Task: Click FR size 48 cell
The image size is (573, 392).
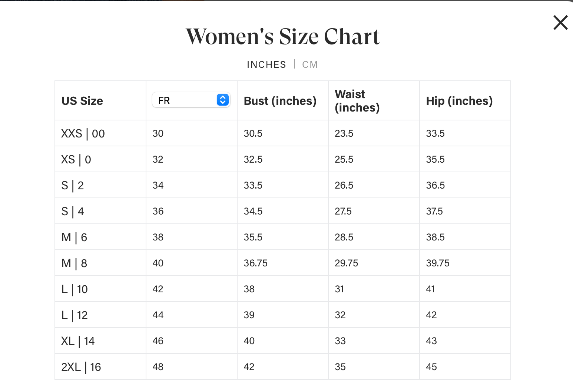Action: click(x=158, y=367)
